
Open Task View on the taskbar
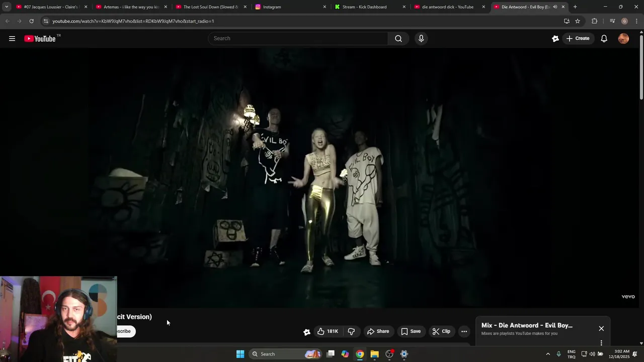click(331, 354)
